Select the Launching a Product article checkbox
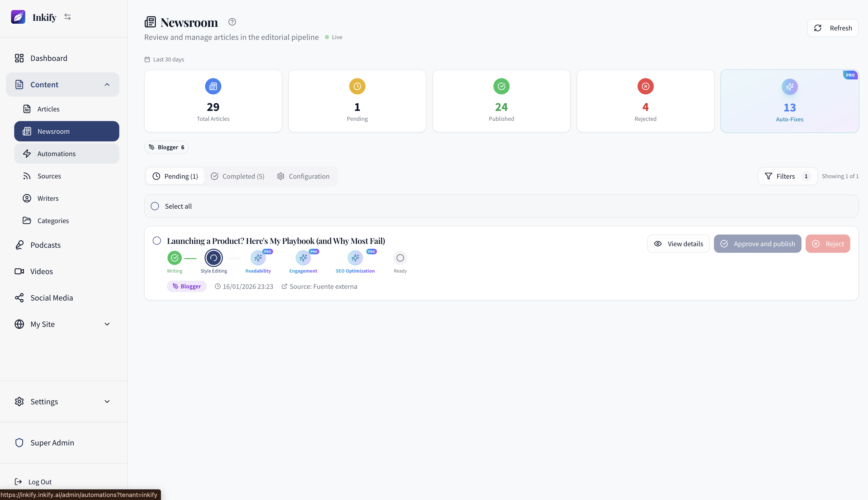 pyautogui.click(x=157, y=241)
